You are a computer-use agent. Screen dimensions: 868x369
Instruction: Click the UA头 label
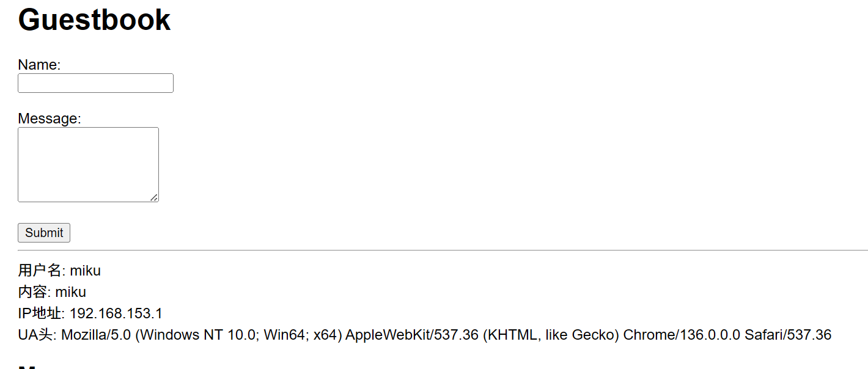click(x=35, y=335)
